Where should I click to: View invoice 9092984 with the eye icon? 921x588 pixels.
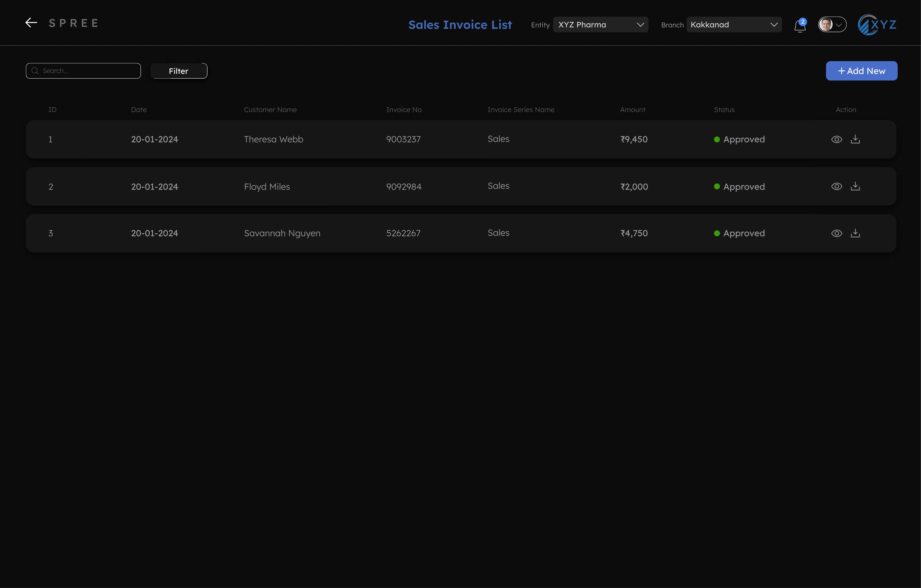tap(837, 186)
